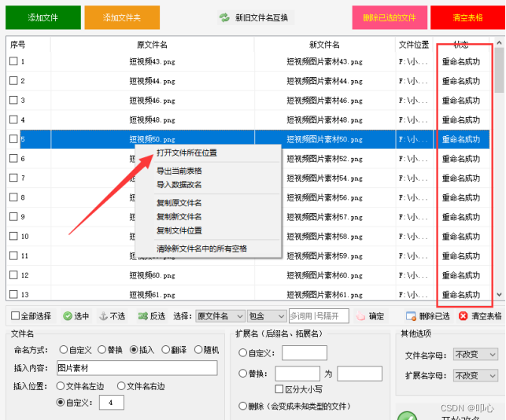506x420 pixels.
Task: Tick the checkbox for row 1
Action: [x=13, y=61]
